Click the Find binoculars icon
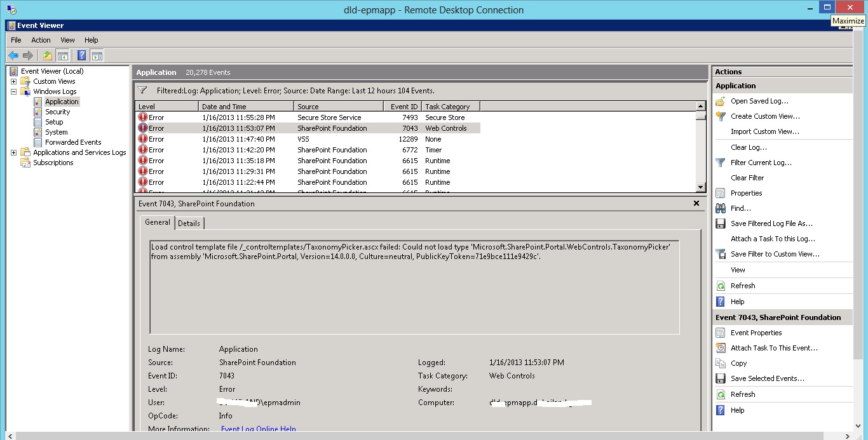This screenshot has width=868, height=440. (720, 208)
